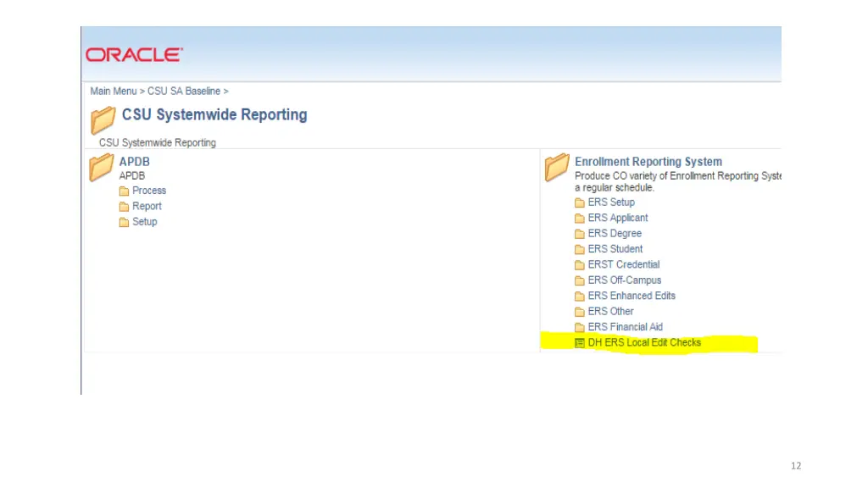The height and width of the screenshot is (488, 868).
Task: Open the ERS Setup link
Action: pyautogui.click(x=611, y=202)
